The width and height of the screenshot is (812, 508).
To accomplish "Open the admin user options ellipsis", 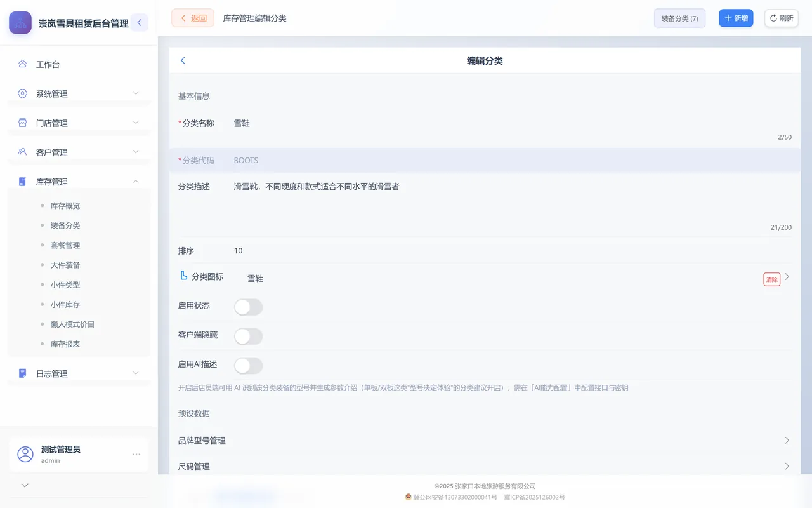I will pyautogui.click(x=136, y=454).
